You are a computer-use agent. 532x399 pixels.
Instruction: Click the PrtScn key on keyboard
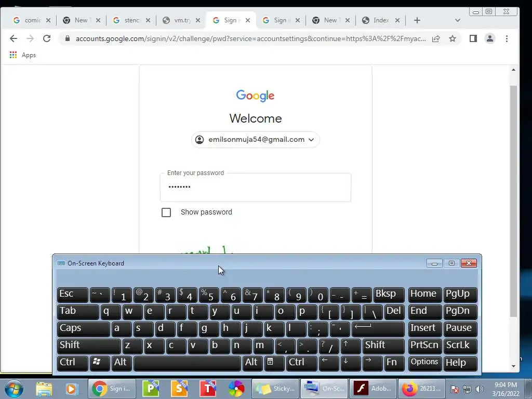pyautogui.click(x=425, y=345)
